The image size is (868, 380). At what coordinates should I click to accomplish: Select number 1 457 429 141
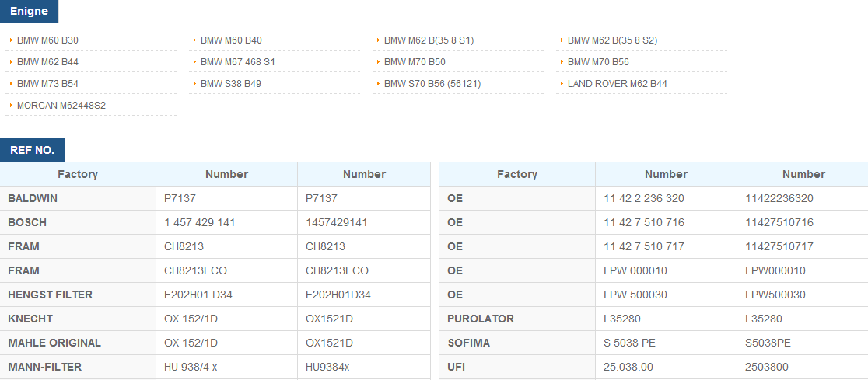[226, 222]
